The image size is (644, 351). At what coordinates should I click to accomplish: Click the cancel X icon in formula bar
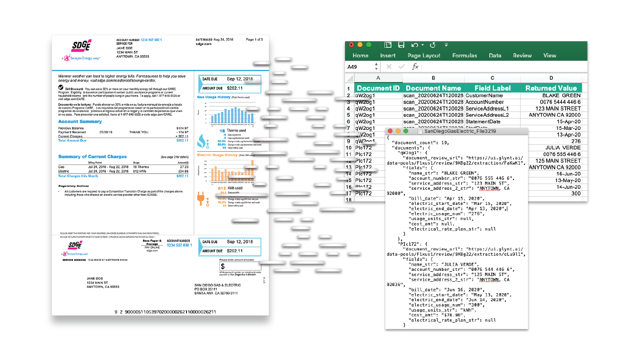(x=389, y=67)
